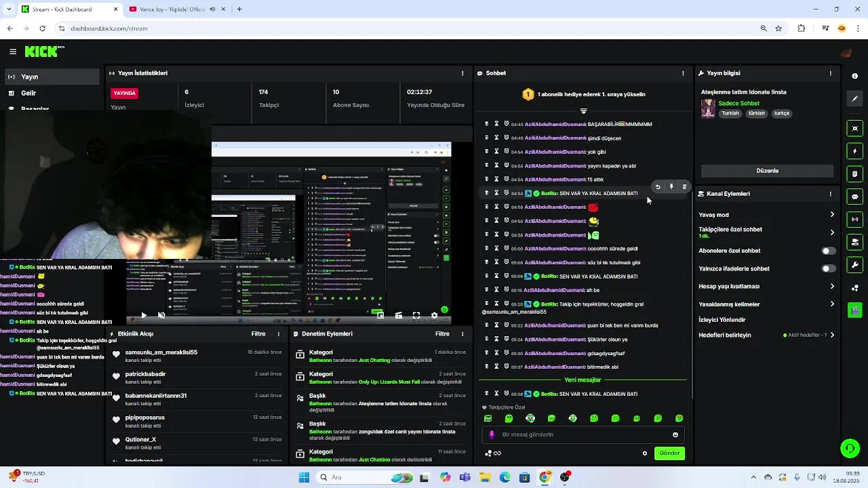Image resolution: width=868 pixels, height=488 pixels.
Task: Click the stream preview frame icon in right rail
Action: coord(854,129)
